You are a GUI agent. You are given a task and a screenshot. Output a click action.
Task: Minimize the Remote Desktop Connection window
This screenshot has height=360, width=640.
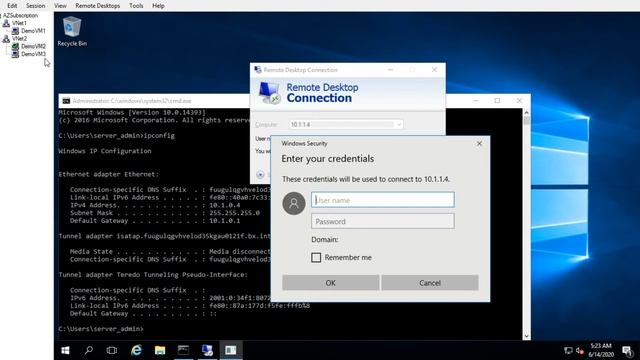[x=391, y=70]
